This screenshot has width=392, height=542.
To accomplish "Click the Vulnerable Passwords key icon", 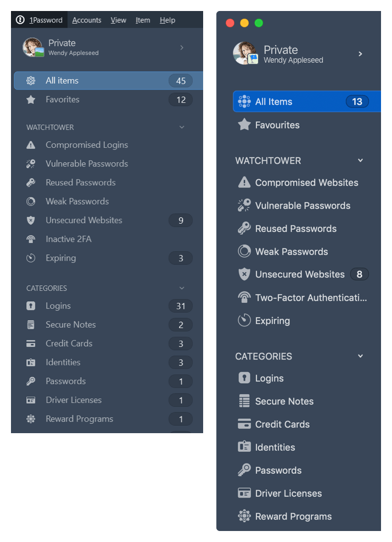I will point(31,163).
